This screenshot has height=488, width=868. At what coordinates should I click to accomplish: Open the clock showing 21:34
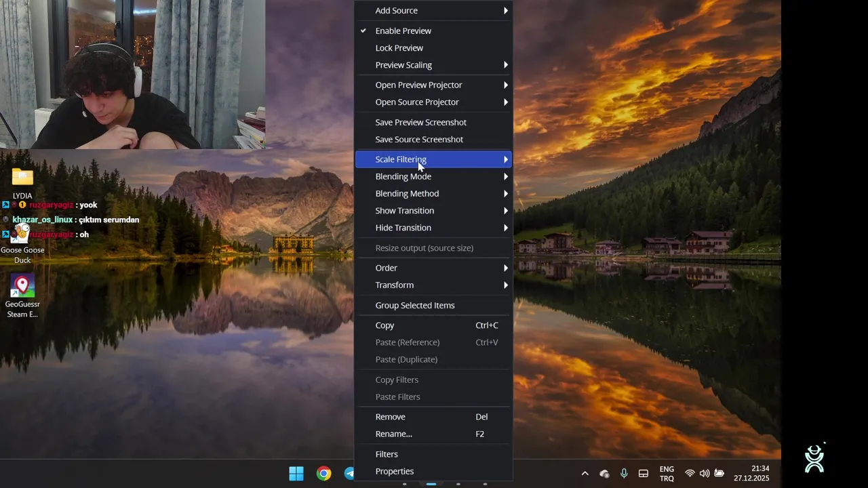tap(751, 473)
